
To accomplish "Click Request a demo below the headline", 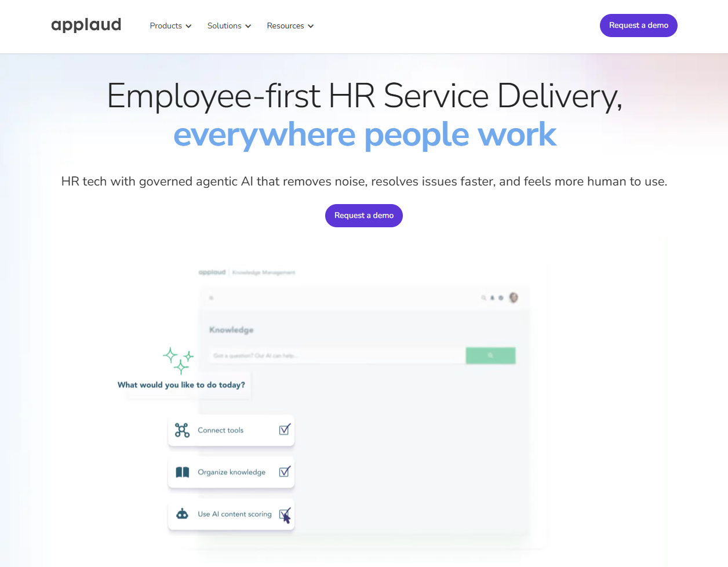I will point(363,216).
